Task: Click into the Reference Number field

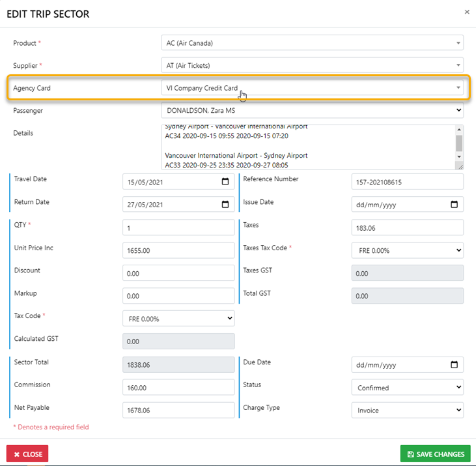Action: (407, 182)
